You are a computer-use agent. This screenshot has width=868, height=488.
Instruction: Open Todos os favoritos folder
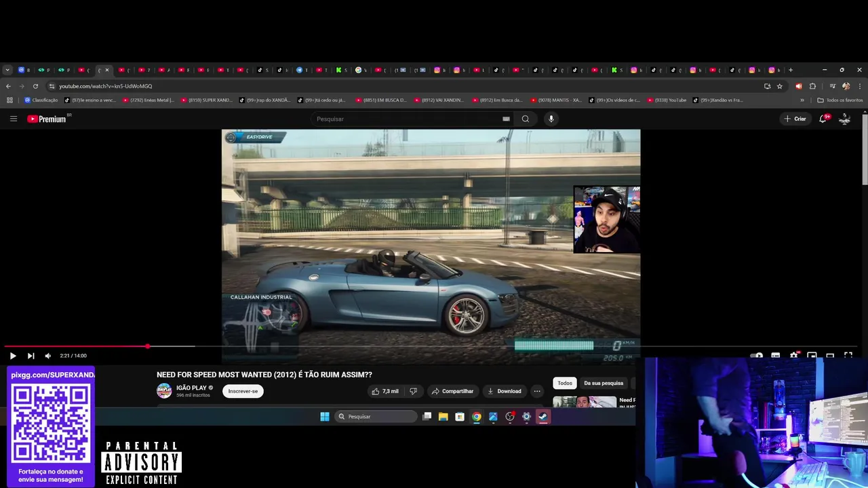840,100
